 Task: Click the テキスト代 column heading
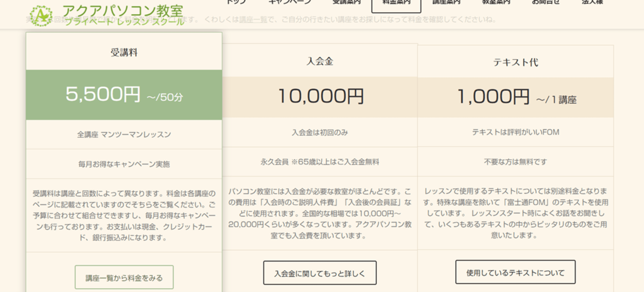(x=515, y=62)
